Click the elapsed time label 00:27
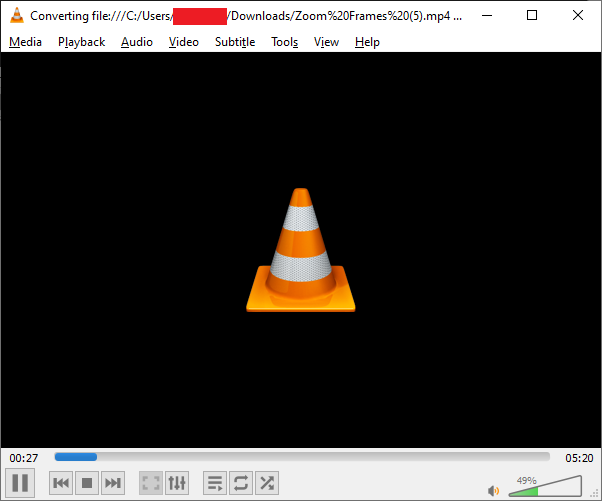 24,458
